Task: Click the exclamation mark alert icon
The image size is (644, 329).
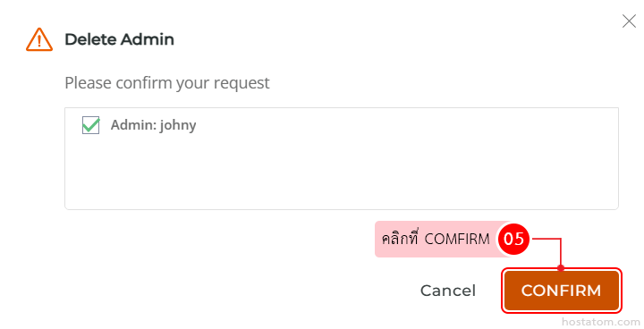Action: click(39, 39)
